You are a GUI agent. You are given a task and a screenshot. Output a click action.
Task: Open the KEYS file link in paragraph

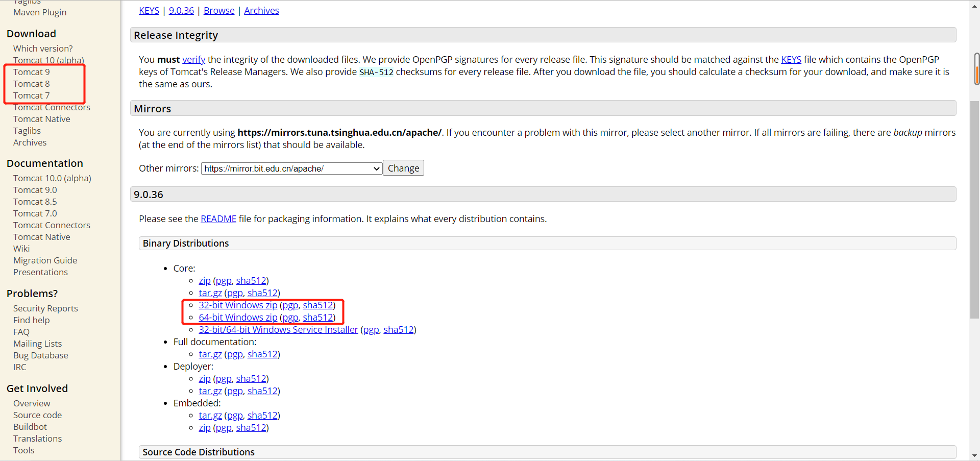[x=791, y=60]
